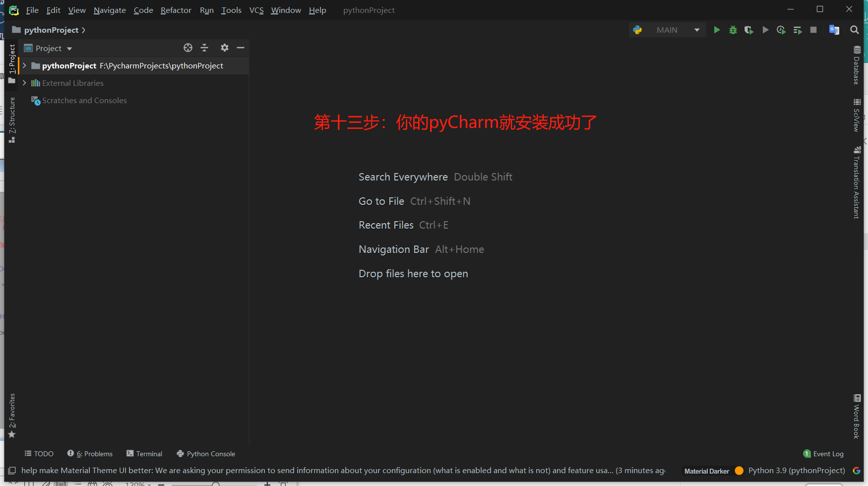The width and height of the screenshot is (868, 486).
Task: Open the Database tool window
Action: tap(857, 65)
